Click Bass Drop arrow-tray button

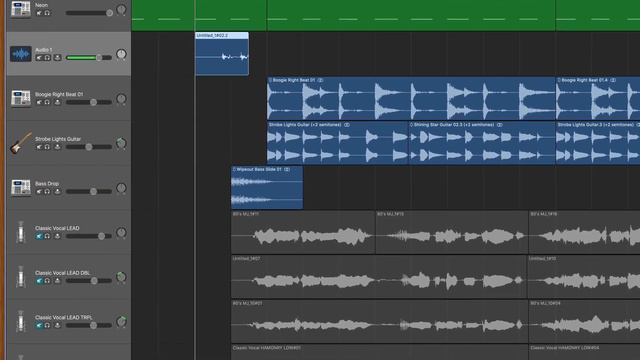(x=58, y=191)
